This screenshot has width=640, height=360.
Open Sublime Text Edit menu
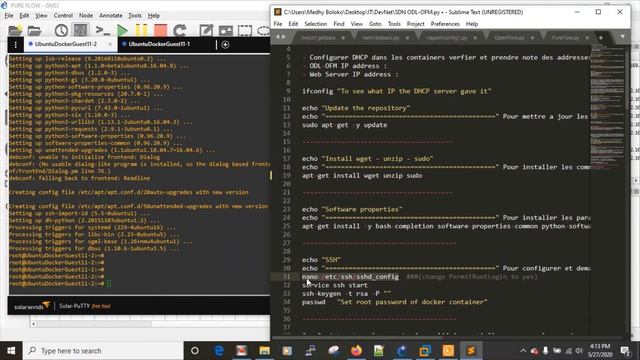293,24
